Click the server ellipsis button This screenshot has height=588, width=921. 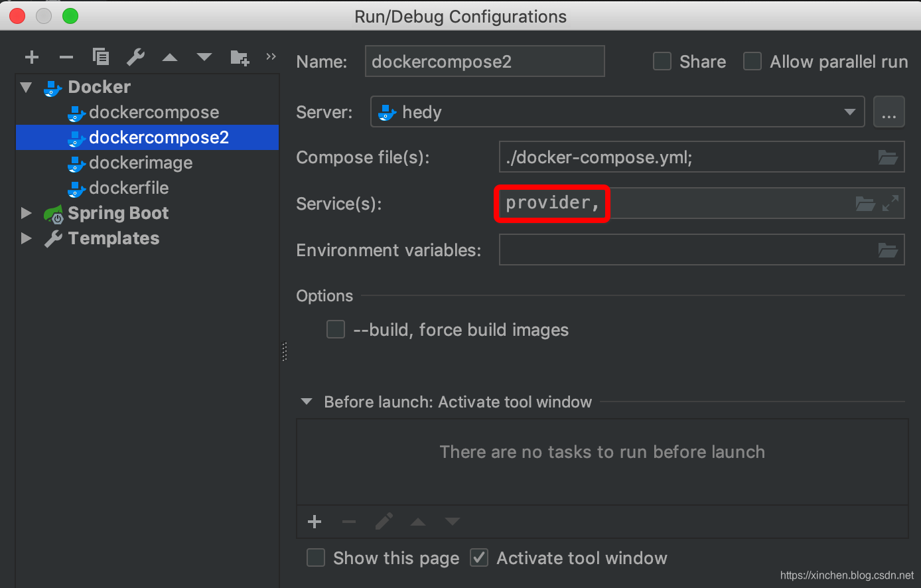tap(888, 112)
